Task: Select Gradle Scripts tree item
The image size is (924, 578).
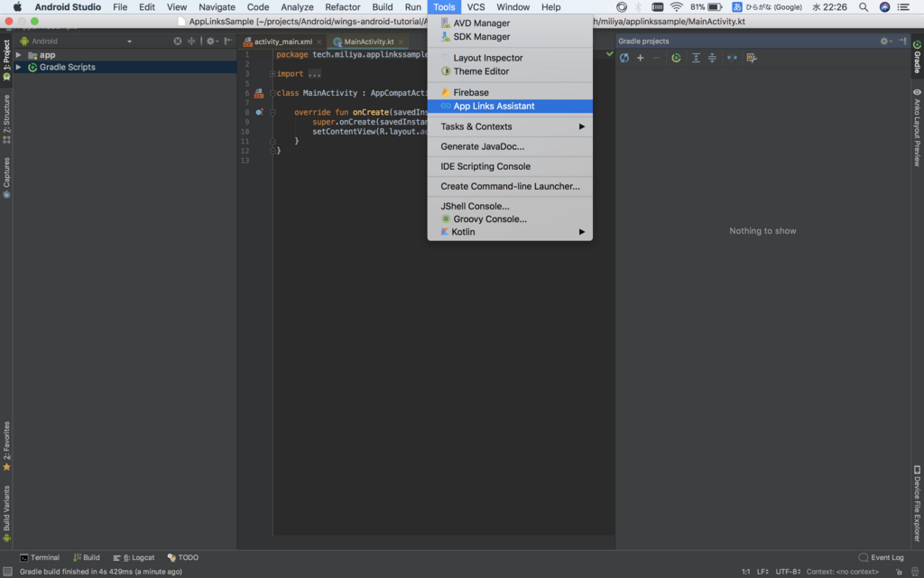Action: 67,67
